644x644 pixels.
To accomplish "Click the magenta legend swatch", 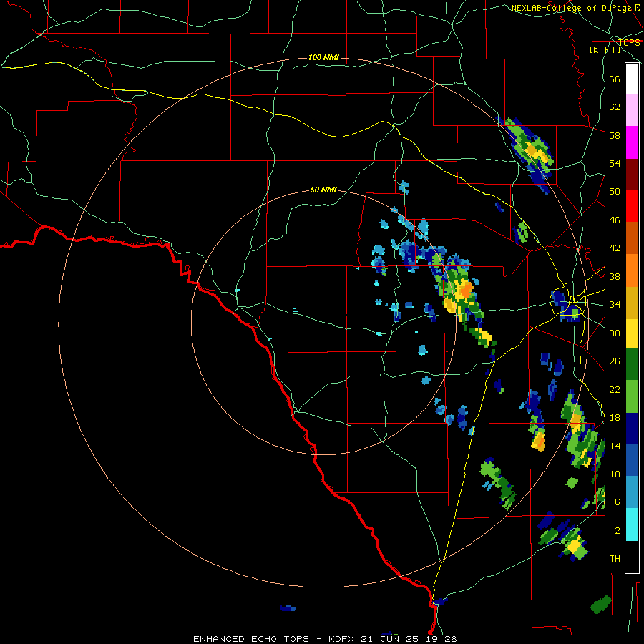I will point(632,142).
